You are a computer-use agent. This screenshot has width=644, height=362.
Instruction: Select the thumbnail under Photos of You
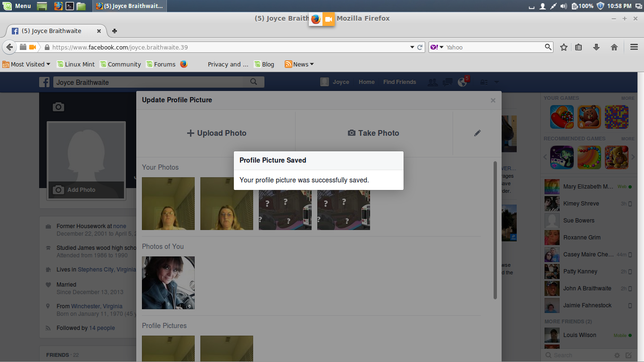coord(168,283)
